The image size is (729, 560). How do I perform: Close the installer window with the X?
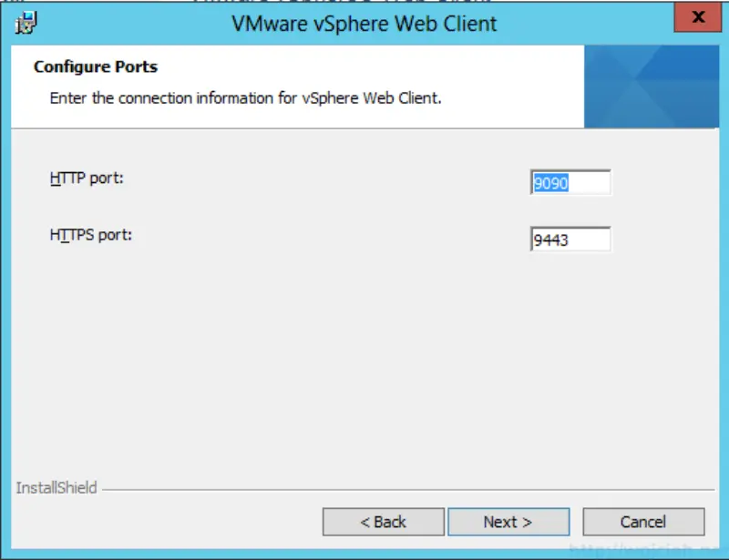[x=697, y=17]
